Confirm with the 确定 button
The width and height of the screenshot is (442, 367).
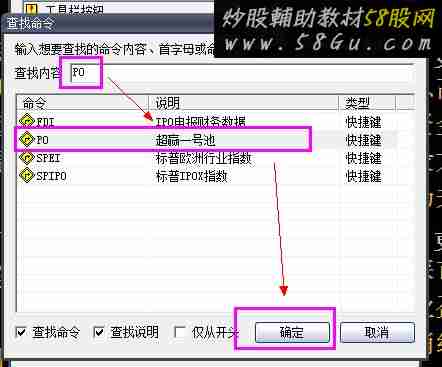(x=292, y=332)
